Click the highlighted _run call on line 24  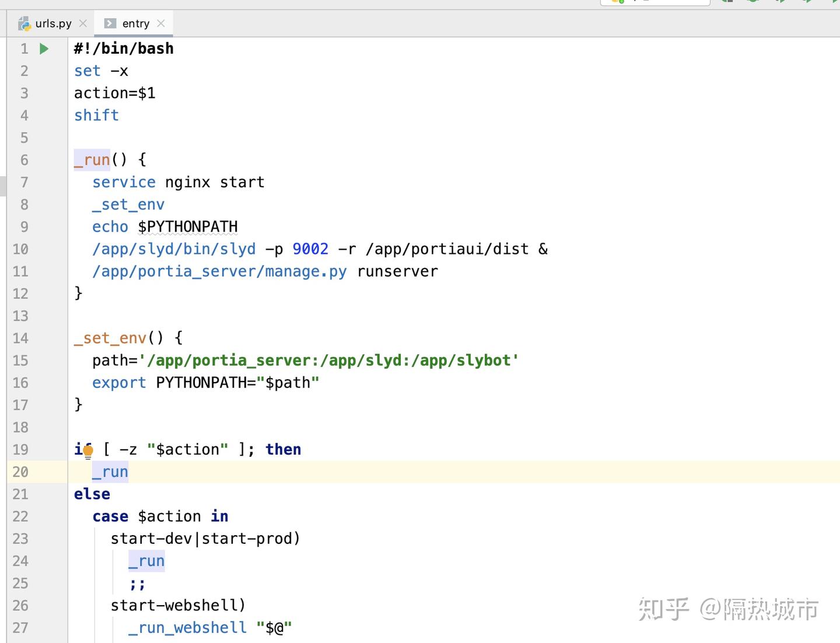[x=146, y=561]
